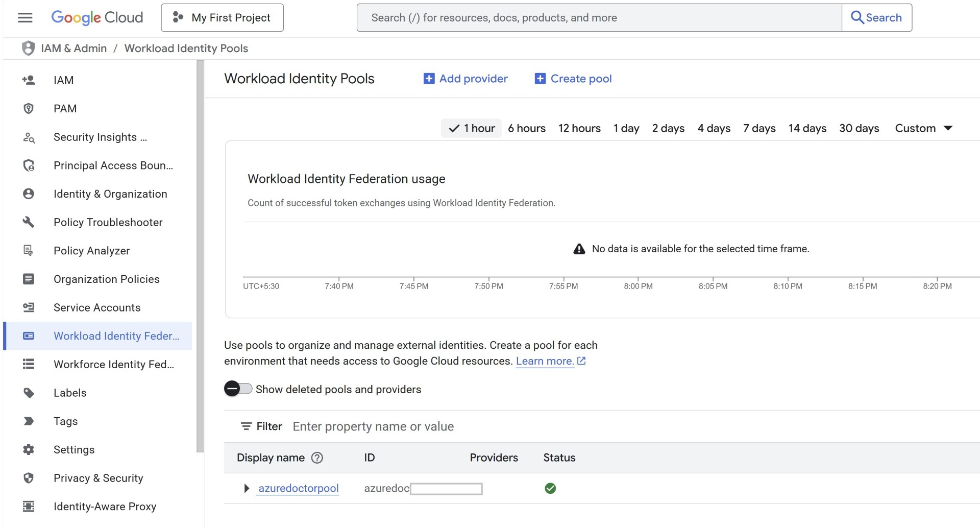980x528 pixels.
Task: Go to Policy Troubleshooter page
Action: pyautogui.click(x=97, y=222)
